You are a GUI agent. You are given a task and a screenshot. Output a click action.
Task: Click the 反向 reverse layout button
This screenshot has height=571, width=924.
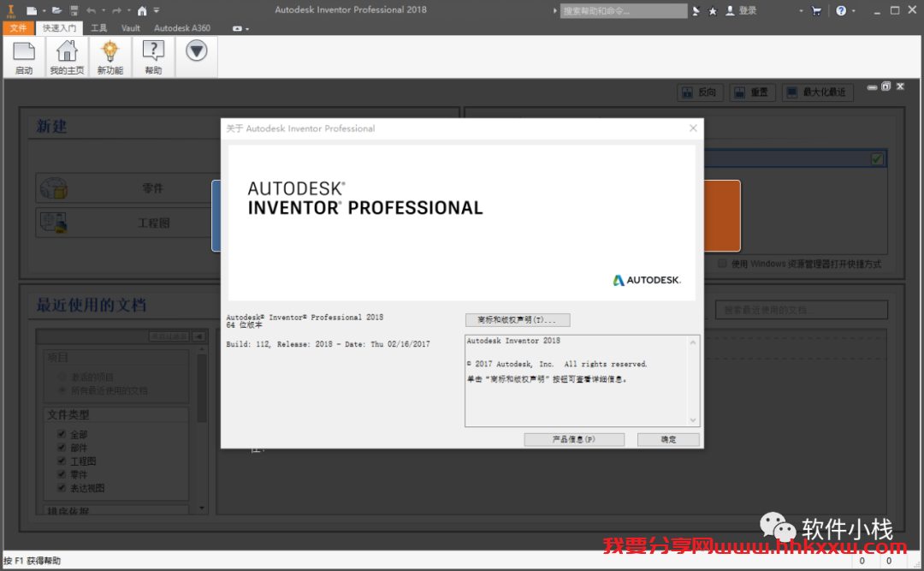(700, 92)
